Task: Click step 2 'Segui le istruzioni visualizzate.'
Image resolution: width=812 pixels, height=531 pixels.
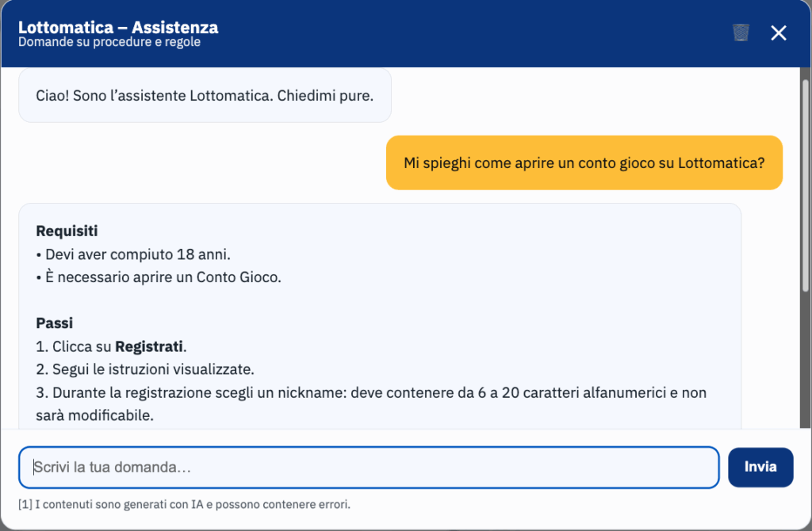Action: (x=145, y=369)
